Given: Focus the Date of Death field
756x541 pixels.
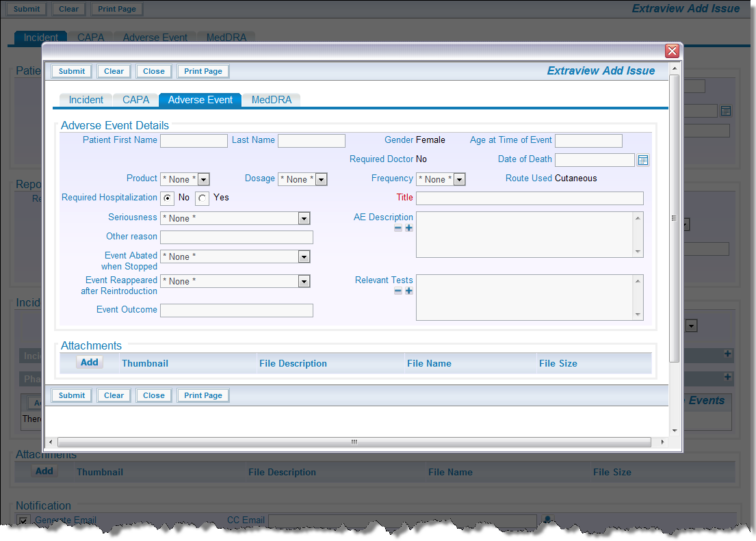Looking at the screenshot, I should [595, 160].
